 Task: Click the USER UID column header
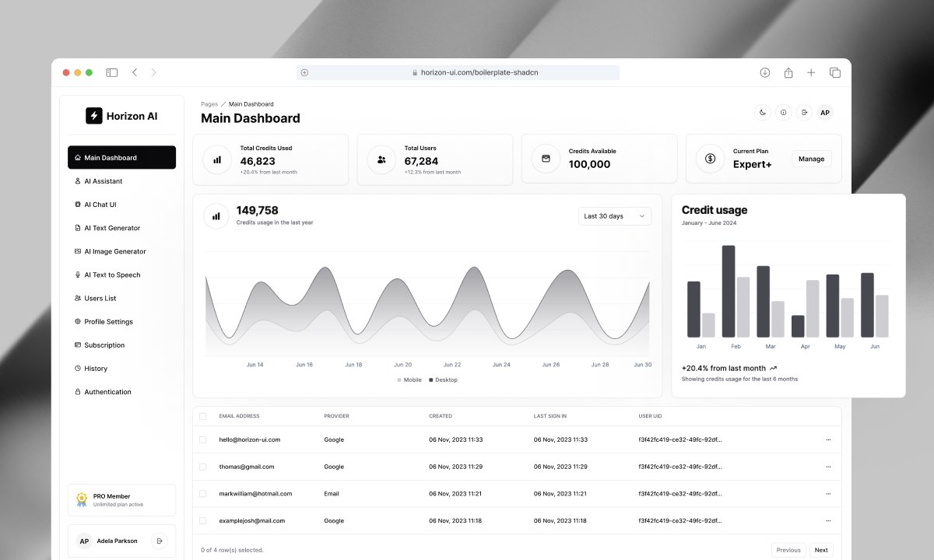650,416
